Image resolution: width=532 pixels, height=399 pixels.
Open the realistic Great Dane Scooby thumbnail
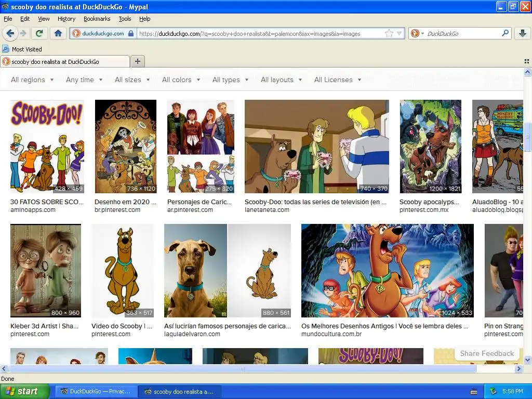pyautogui.click(x=228, y=270)
